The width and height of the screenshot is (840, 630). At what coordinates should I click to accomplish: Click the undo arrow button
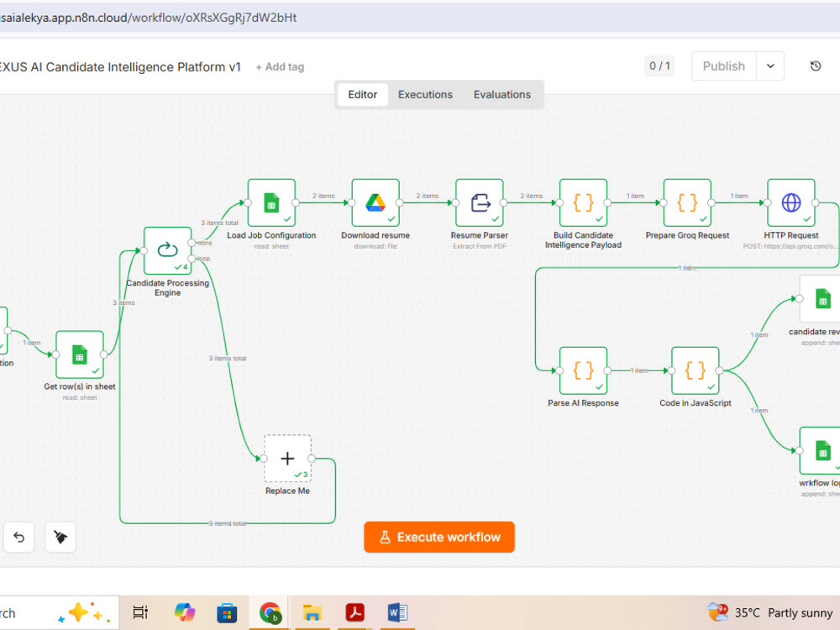point(18,537)
